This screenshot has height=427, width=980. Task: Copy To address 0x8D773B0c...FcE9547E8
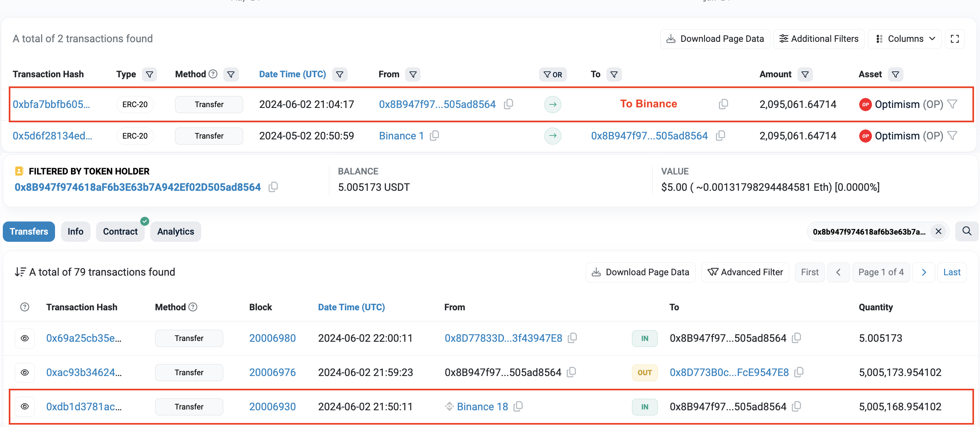click(799, 372)
